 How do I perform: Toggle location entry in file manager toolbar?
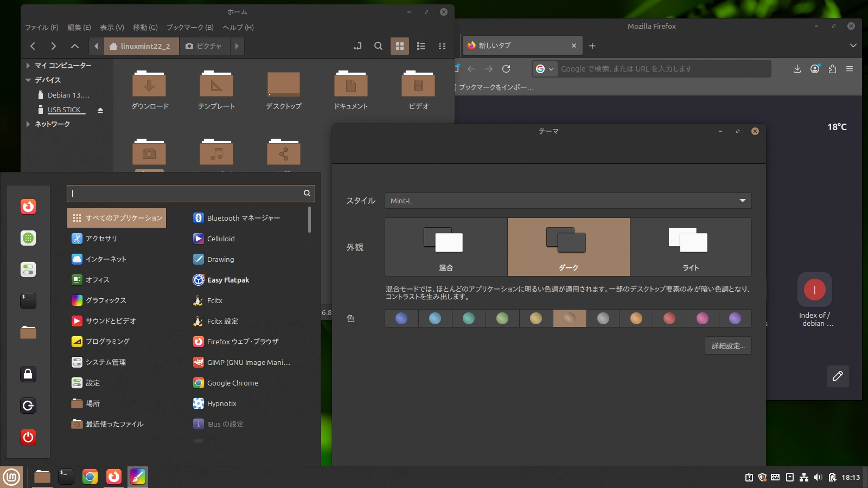point(358,46)
